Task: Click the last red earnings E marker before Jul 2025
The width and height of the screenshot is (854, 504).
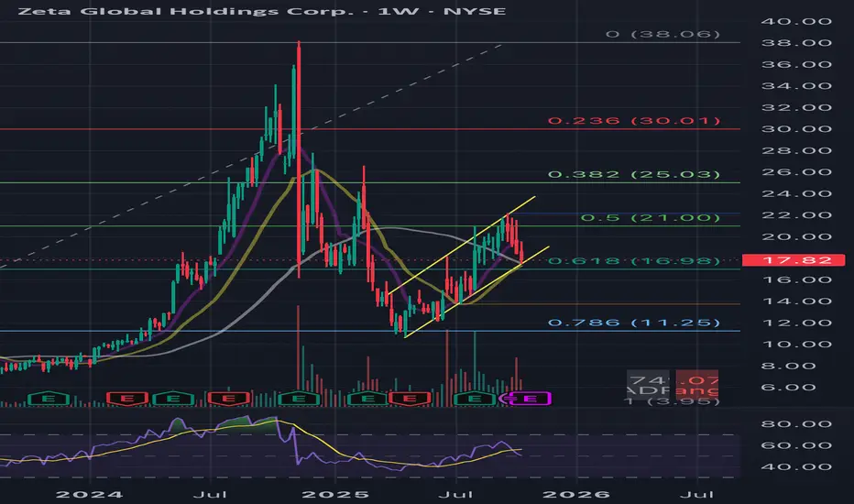Action: tap(410, 399)
